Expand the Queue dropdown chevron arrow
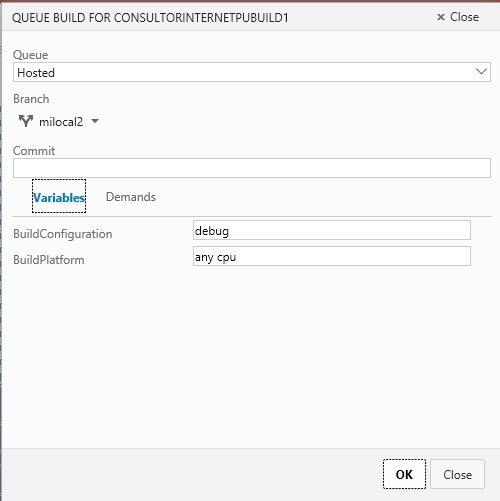The height and width of the screenshot is (501, 500). (x=481, y=72)
